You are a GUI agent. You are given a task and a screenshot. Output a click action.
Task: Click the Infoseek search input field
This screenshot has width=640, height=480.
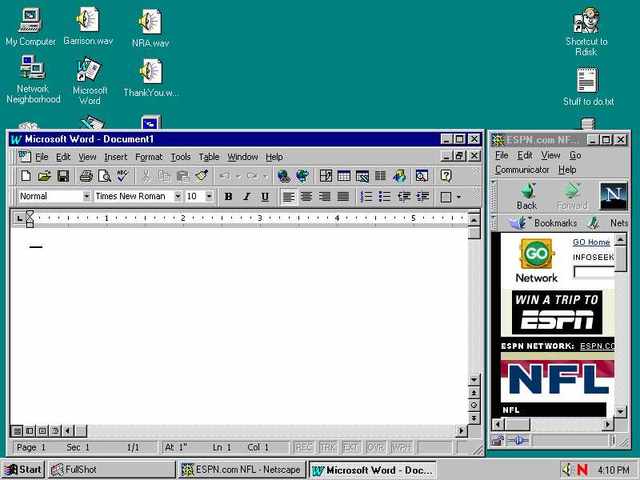[x=594, y=271]
